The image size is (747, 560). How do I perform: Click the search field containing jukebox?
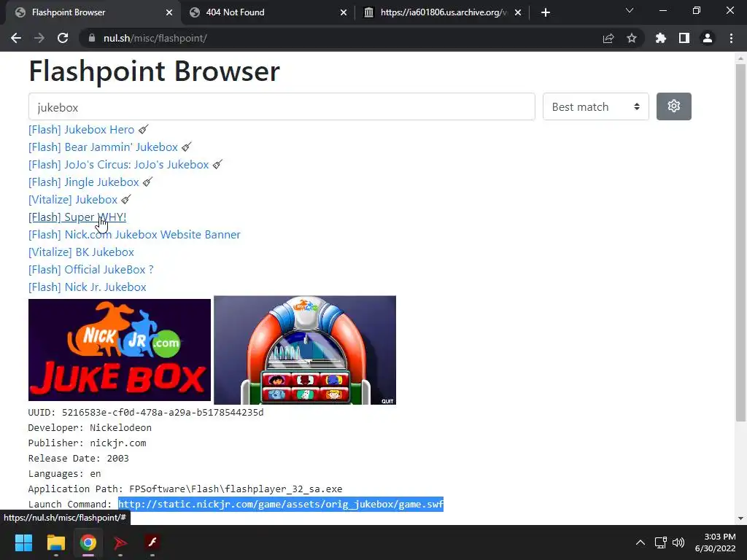pos(282,106)
